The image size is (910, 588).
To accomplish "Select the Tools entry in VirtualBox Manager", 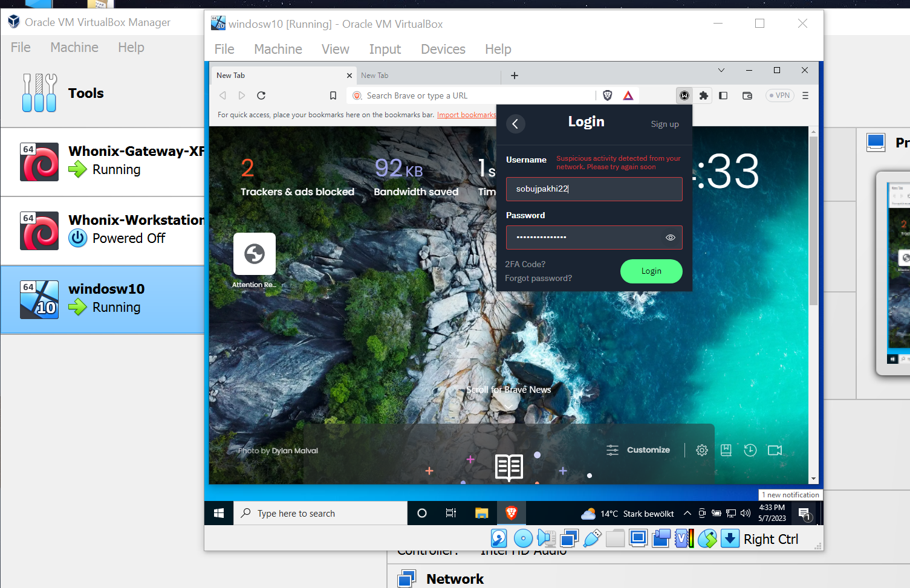I will tap(103, 93).
